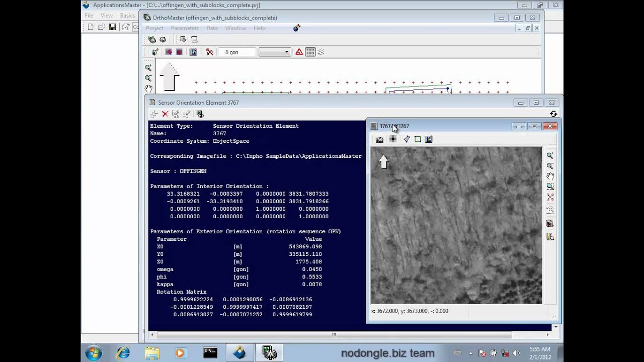644x362 pixels.
Task: Click the yellow measure icon in image window
Action: pos(550,236)
